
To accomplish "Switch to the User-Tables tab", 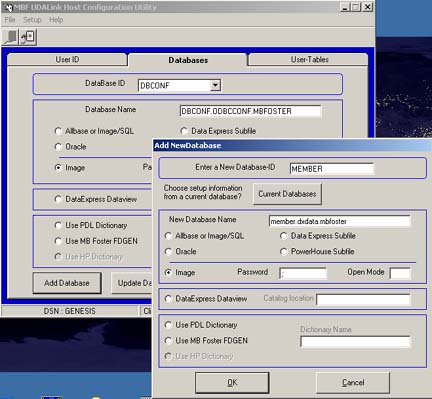I will 309,59.
